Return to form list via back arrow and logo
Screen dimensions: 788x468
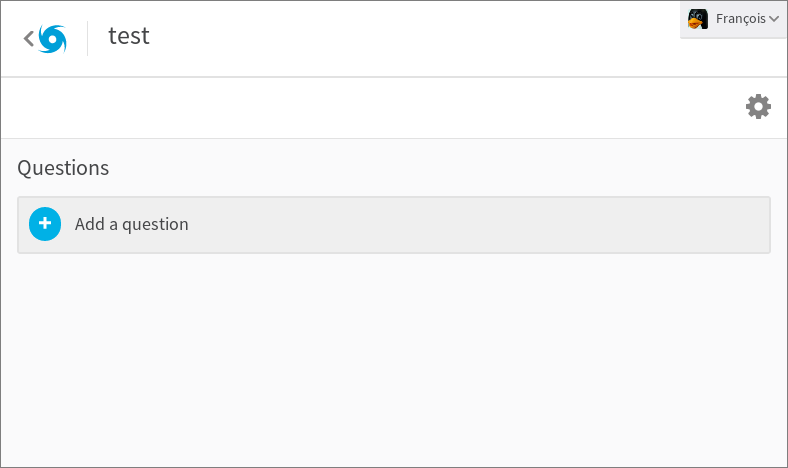coord(45,39)
